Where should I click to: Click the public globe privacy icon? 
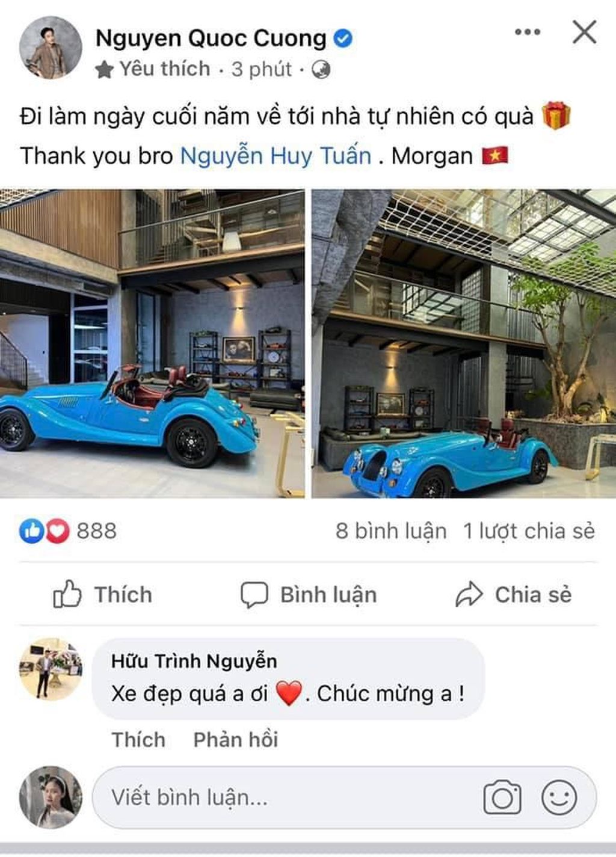click(x=321, y=70)
